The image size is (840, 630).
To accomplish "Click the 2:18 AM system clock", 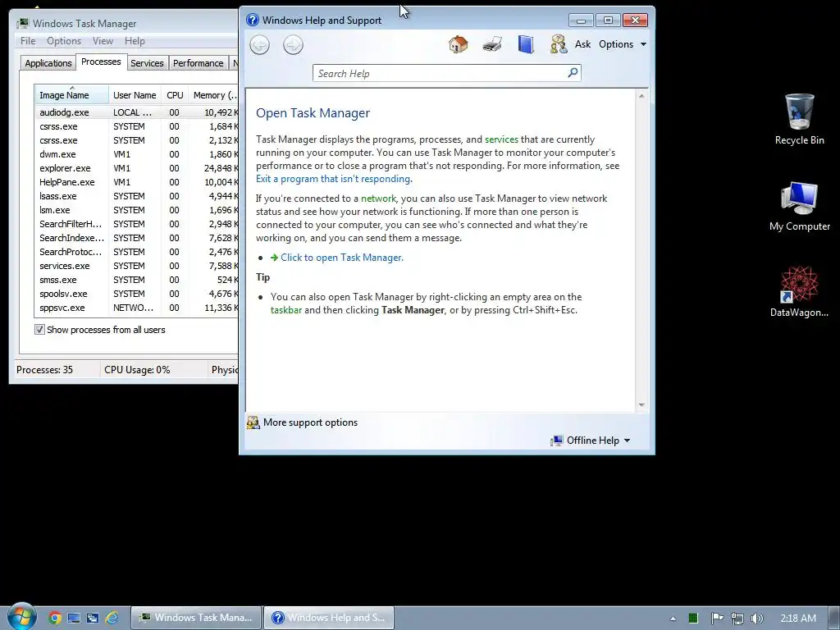I will [798, 619].
